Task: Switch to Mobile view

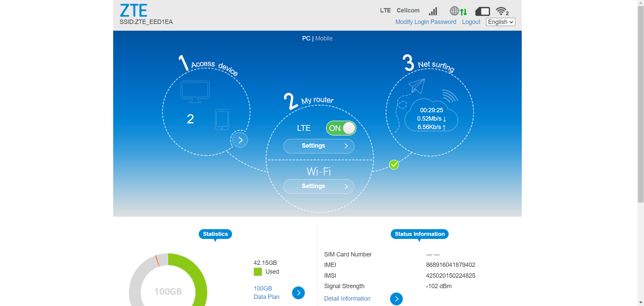Action: point(324,38)
